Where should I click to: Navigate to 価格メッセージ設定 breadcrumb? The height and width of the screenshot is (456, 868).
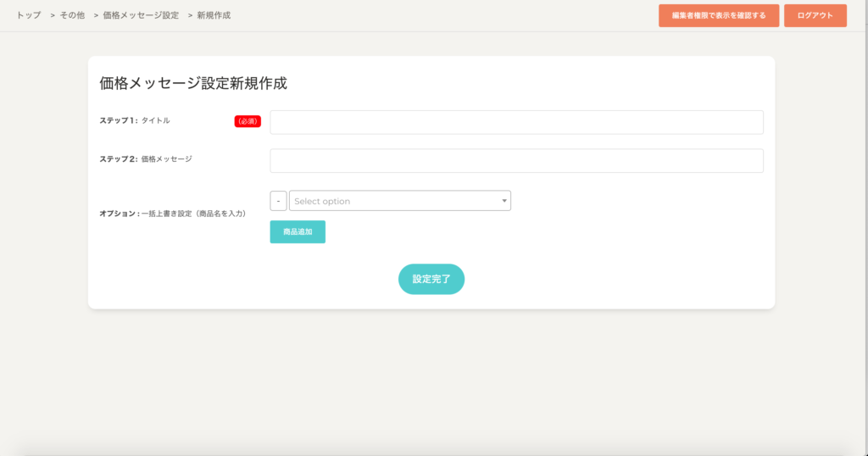(x=141, y=15)
